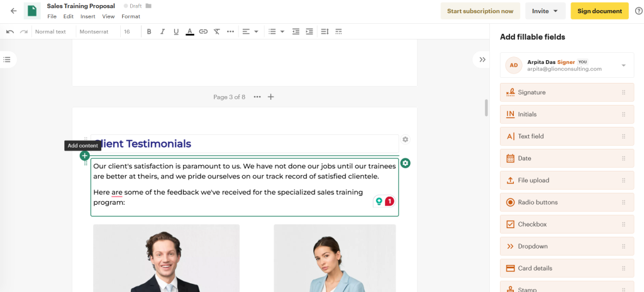The width and height of the screenshot is (644, 292).
Task: Toggle bold formatting
Action: pyautogui.click(x=149, y=31)
